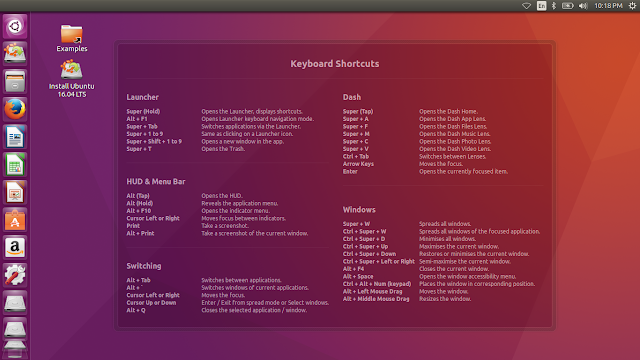Image resolution: width=640 pixels, height=360 pixels.
Task: Open the session power cog menu
Action: click(632, 6)
